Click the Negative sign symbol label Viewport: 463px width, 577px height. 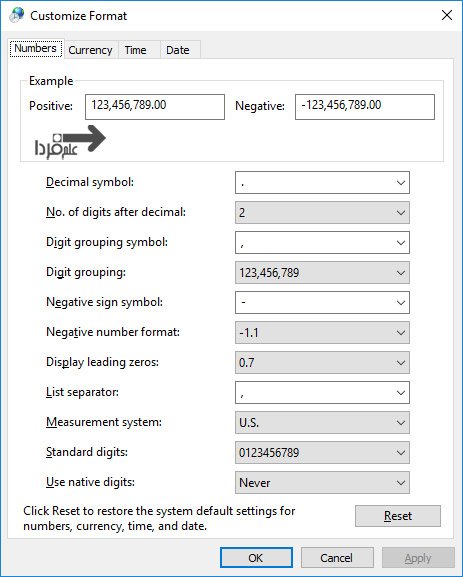point(104,302)
